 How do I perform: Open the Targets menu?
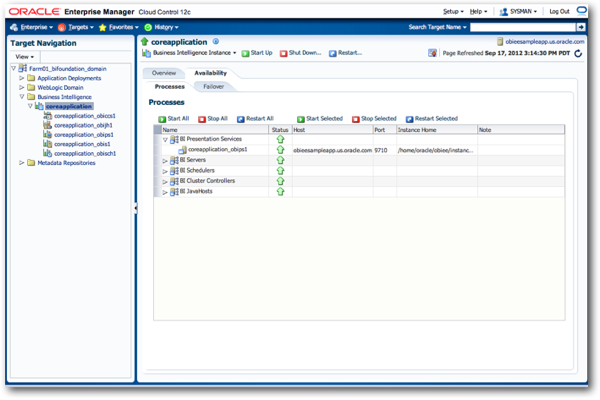tap(76, 27)
